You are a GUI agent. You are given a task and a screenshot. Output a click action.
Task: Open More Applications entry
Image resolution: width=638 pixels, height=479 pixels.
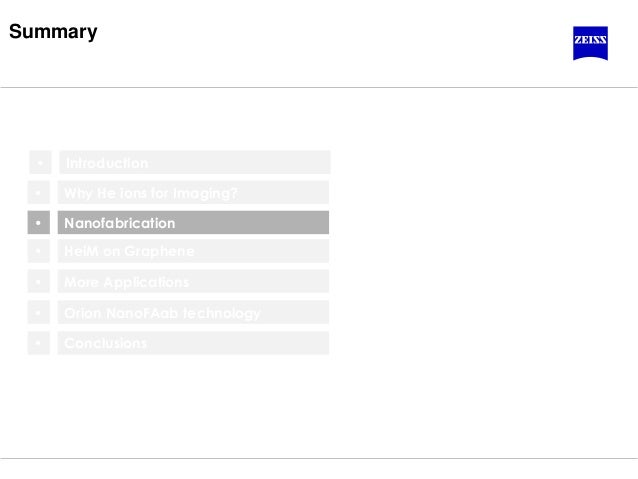(x=193, y=281)
